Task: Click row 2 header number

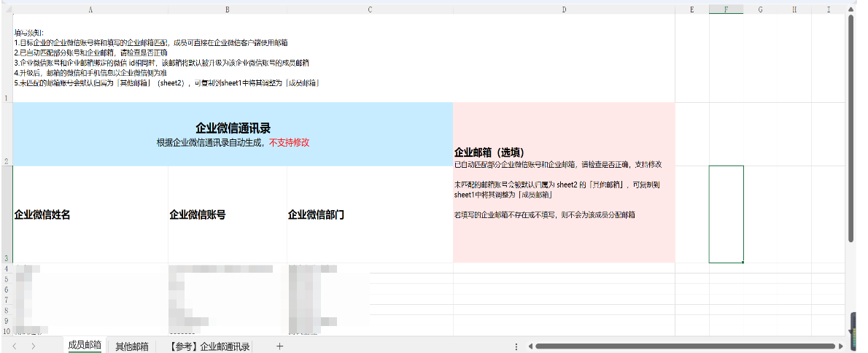Action: click(6, 161)
